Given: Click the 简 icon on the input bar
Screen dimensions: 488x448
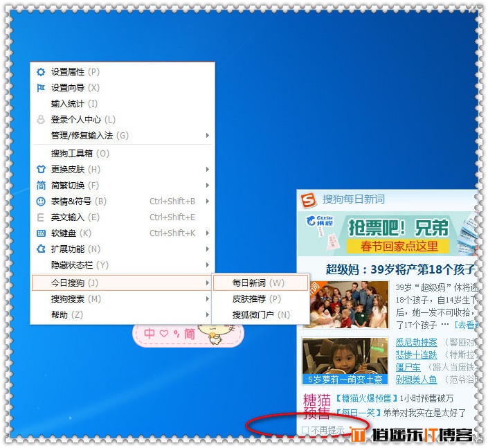Looking at the screenshot, I should tap(189, 334).
